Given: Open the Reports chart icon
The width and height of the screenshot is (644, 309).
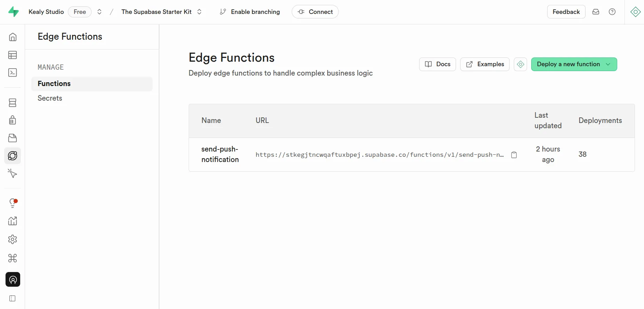Looking at the screenshot, I should 13,221.
